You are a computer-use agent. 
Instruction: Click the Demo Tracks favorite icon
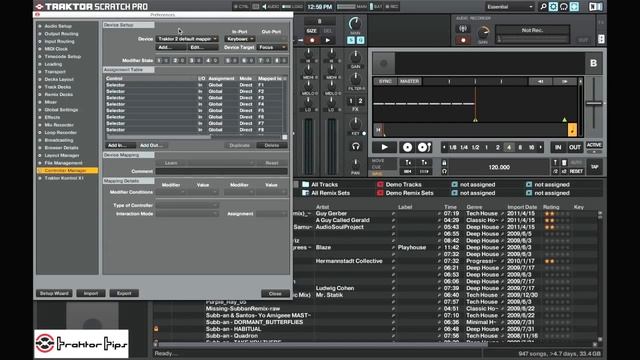point(380,184)
